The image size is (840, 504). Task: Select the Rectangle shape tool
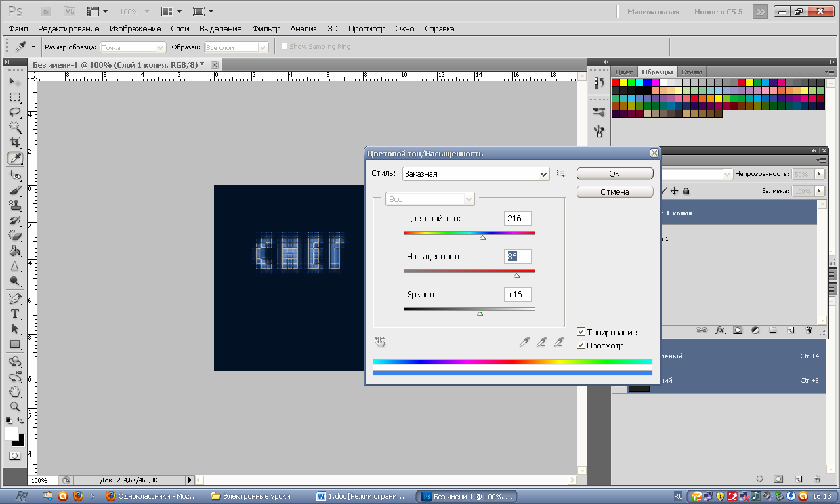(x=15, y=344)
